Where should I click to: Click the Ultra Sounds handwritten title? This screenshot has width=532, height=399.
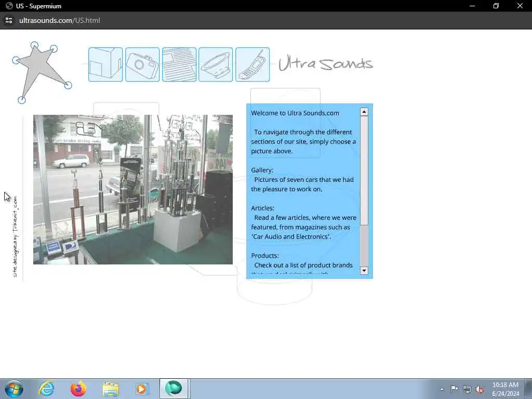326,64
